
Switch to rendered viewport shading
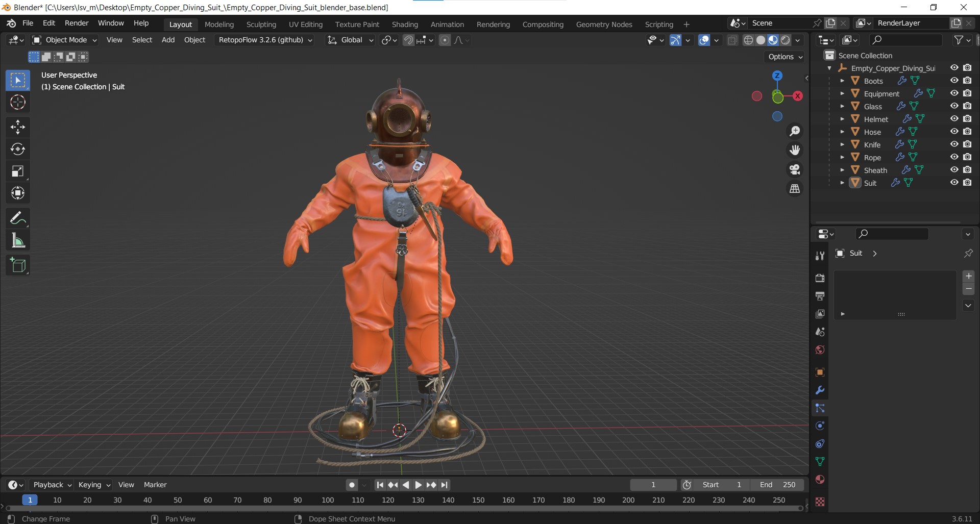coord(786,40)
